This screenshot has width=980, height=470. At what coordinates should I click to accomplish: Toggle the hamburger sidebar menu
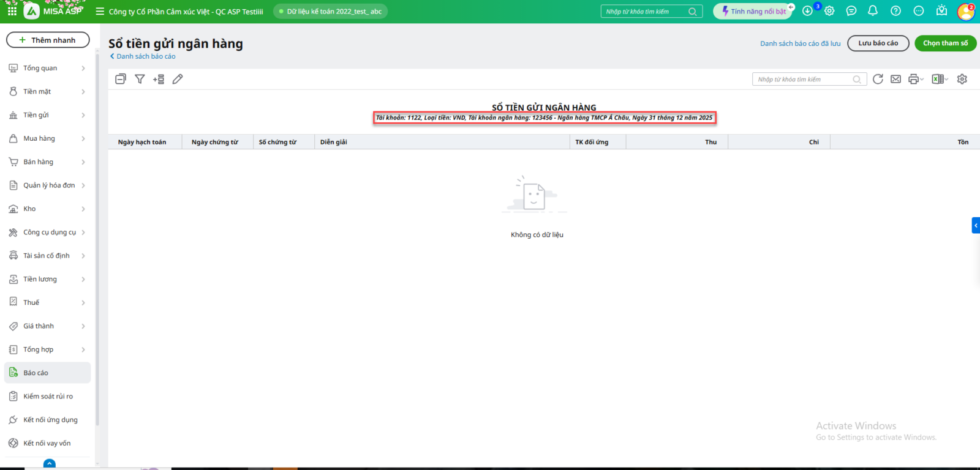[x=100, y=11]
